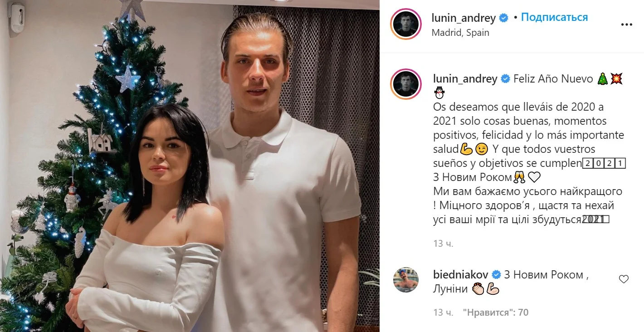Open lunin_andrey's story ring avatar in header
Screen dimensions: 644x332
tap(406, 24)
